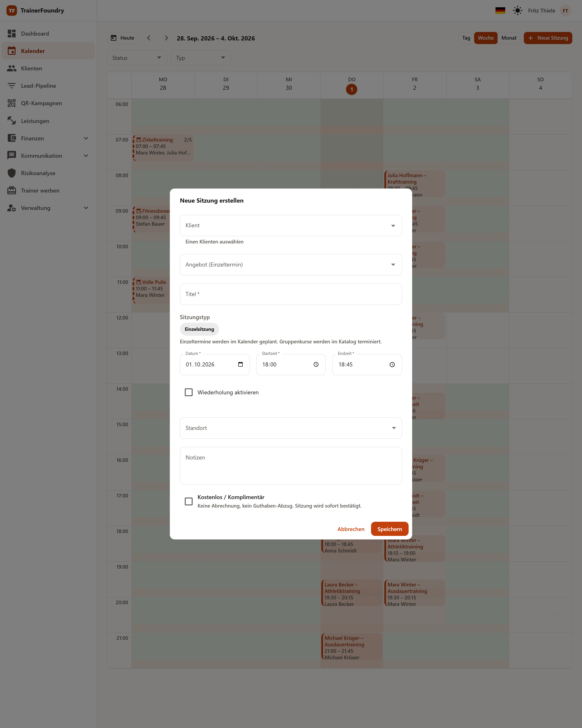Expand the Kommunikation submenu chevron
Viewport: 582px width, 728px height.
pos(86,156)
